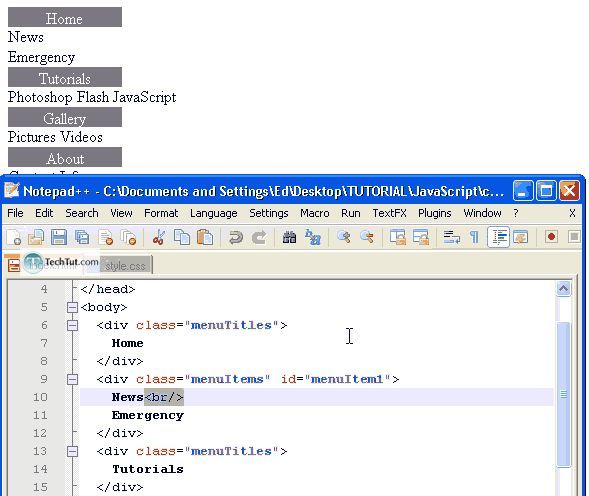Screen dimensions: 589x496
Task: Click the id="menuItem1" attribute on line 9
Action: click(x=336, y=379)
